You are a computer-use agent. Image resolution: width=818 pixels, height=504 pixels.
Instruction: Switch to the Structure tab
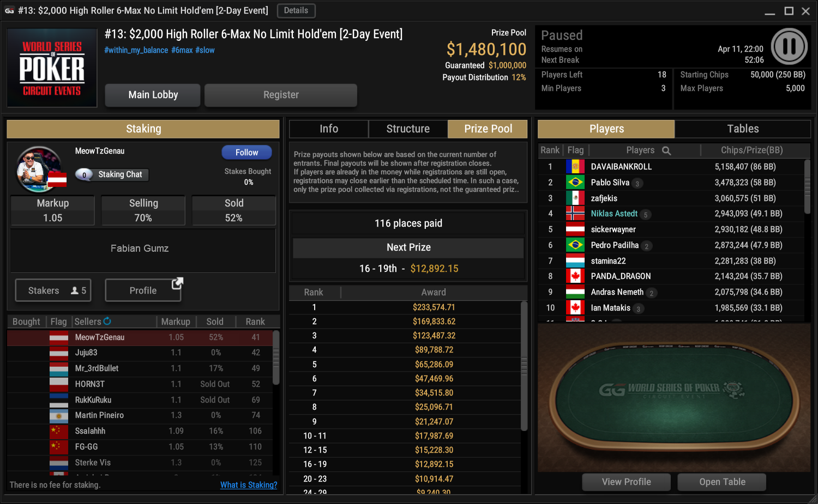408,129
